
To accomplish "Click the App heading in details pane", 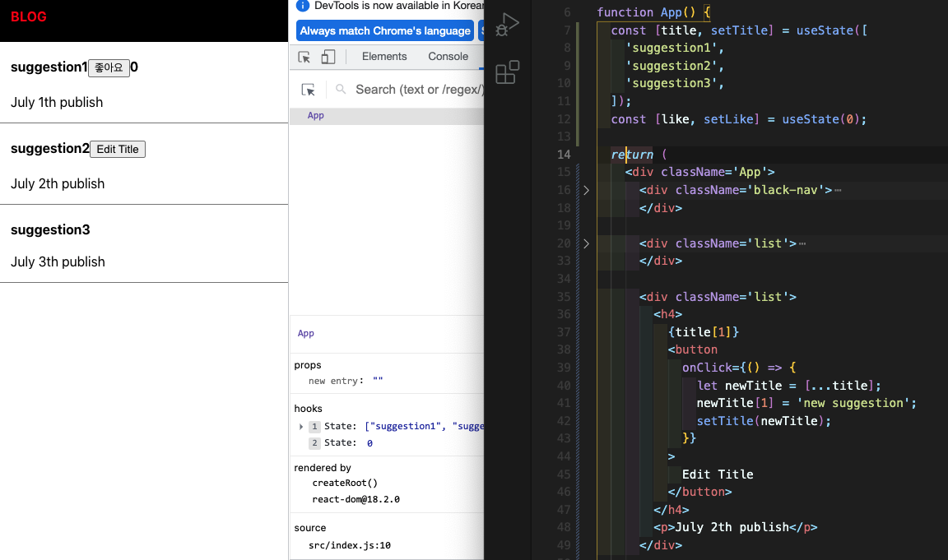I will (x=306, y=334).
